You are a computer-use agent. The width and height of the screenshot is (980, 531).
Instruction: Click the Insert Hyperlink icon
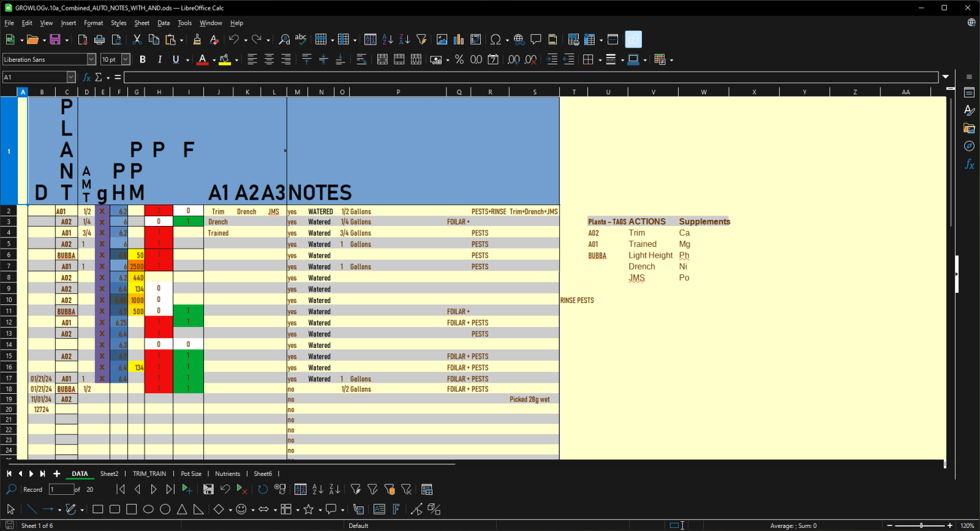tap(519, 40)
